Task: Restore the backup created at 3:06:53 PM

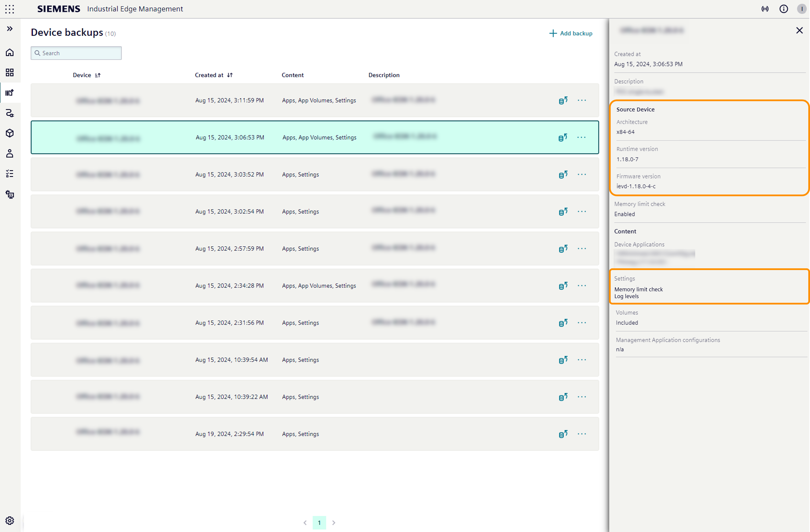Action: [x=563, y=137]
